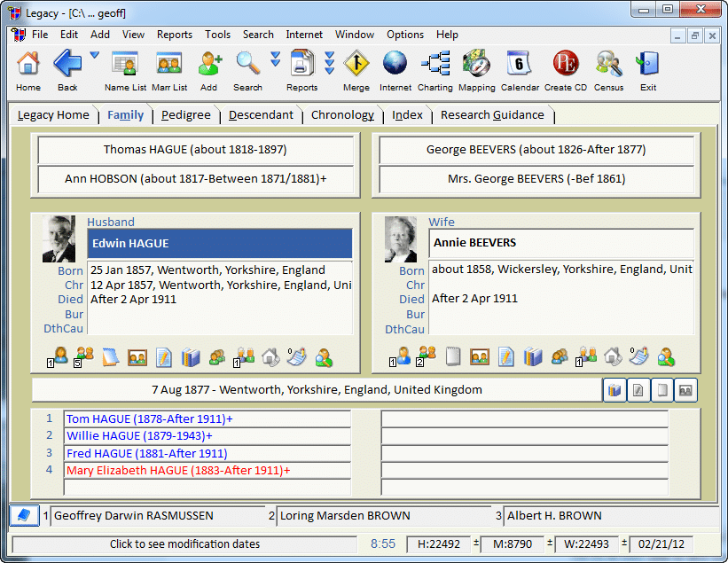Open the Options menu
This screenshot has width=728, height=563.
405,35
